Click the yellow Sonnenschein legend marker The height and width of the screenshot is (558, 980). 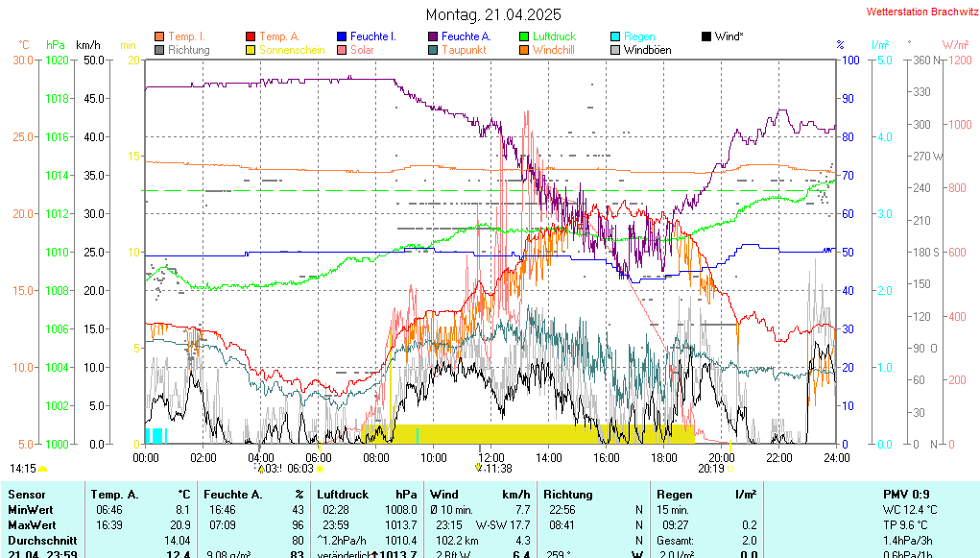251,50
